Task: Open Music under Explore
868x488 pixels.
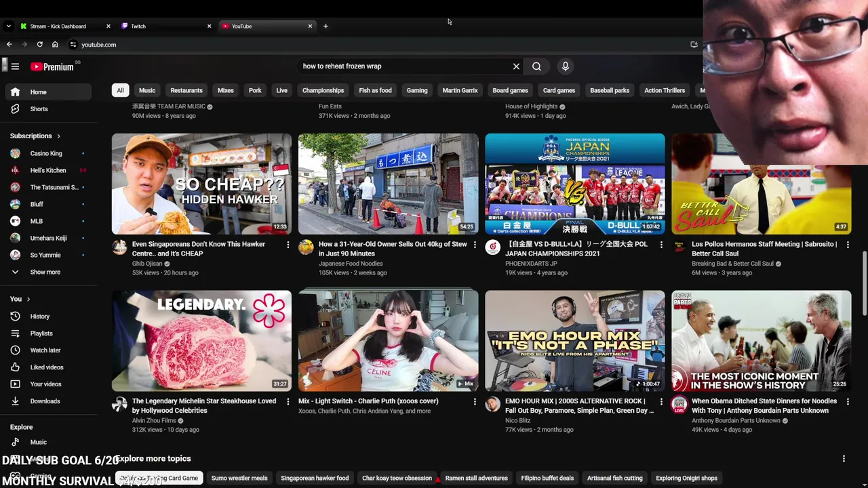Action: tap(49, 443)
